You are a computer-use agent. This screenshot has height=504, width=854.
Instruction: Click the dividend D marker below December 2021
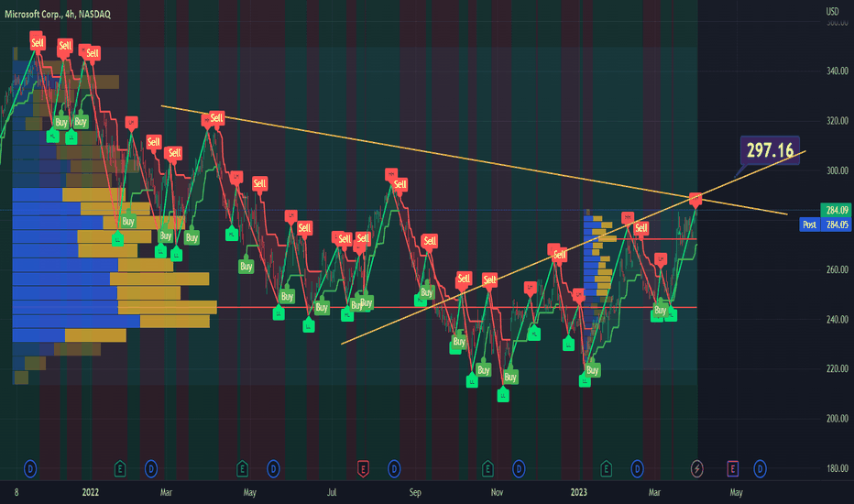30,468
